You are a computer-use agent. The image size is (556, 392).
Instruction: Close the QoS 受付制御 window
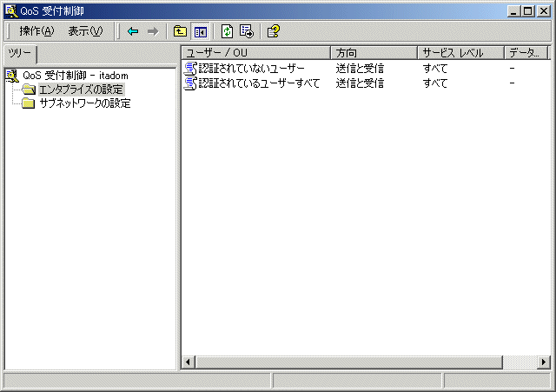[x=543, y=11]
